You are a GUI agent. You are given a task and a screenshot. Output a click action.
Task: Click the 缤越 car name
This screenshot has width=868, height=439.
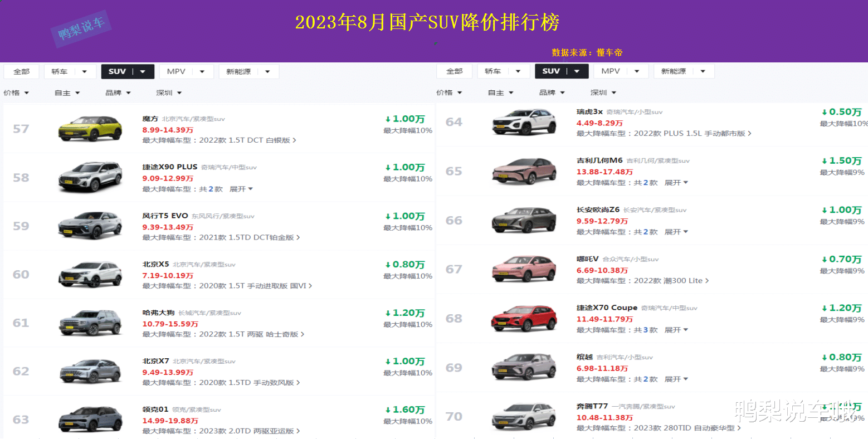point(584,357)
